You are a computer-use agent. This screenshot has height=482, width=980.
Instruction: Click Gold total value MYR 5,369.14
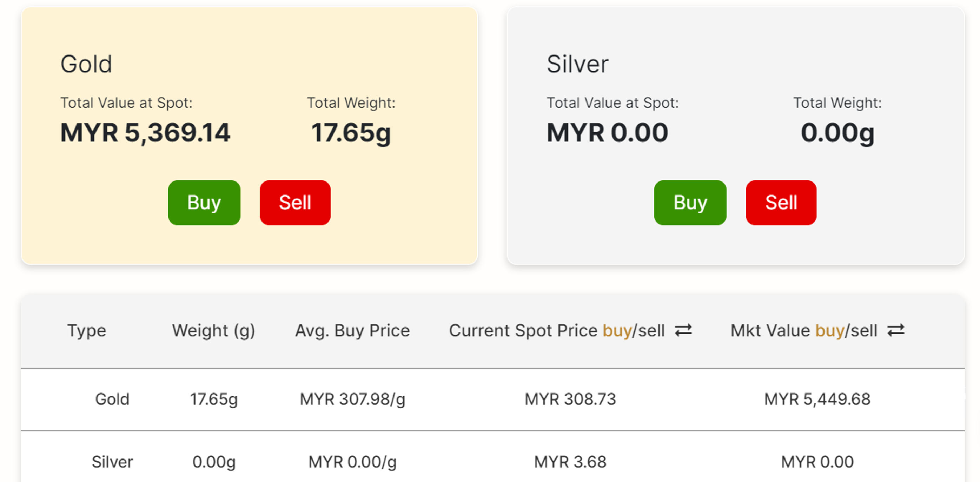[145, 133]
